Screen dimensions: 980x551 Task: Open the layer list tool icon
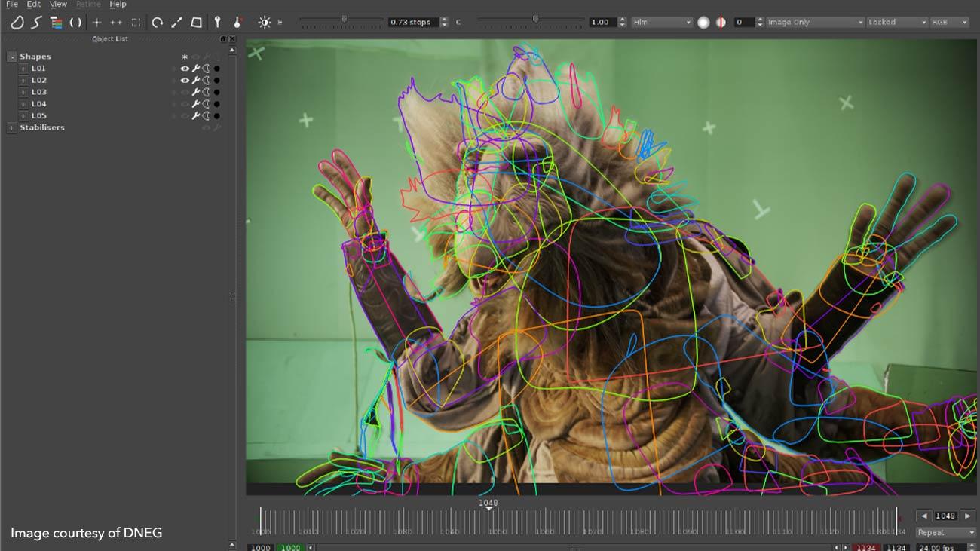pyautogui.click(x=55, y=22)
